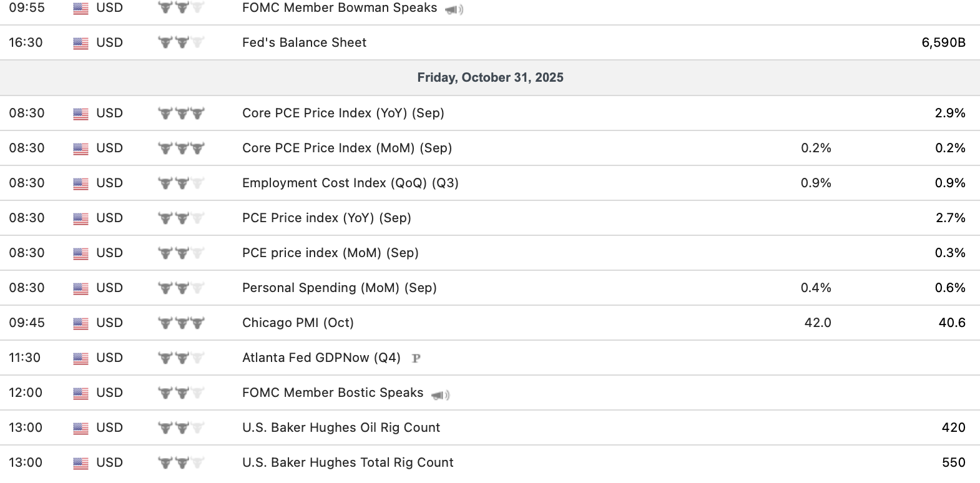This screenshot has width=980, height=483.
Task: Open the Chicago PMI (Oct) event
Action: (x=298, y=323)
